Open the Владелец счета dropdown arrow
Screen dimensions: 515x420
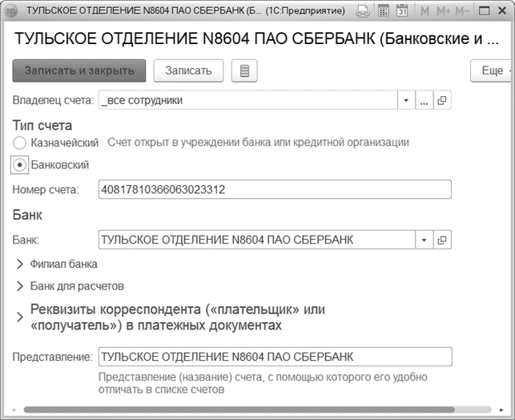pyautogui.click(x=406, y=100)
